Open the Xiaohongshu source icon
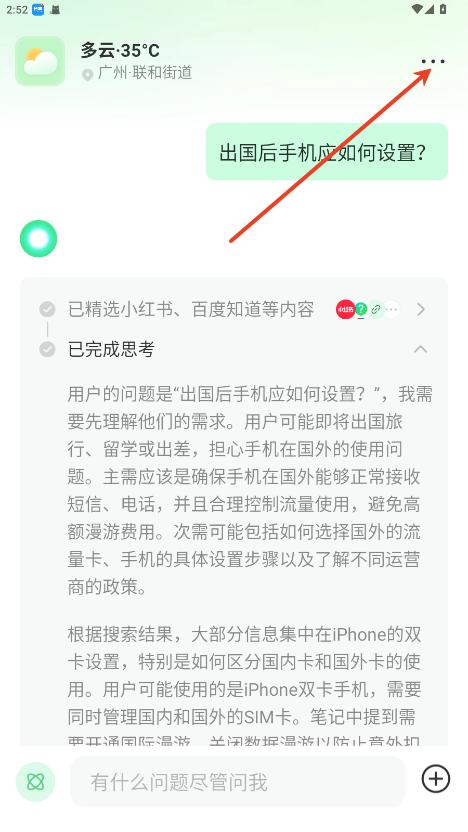The image size is (468, 832). (x=345, y=309)
